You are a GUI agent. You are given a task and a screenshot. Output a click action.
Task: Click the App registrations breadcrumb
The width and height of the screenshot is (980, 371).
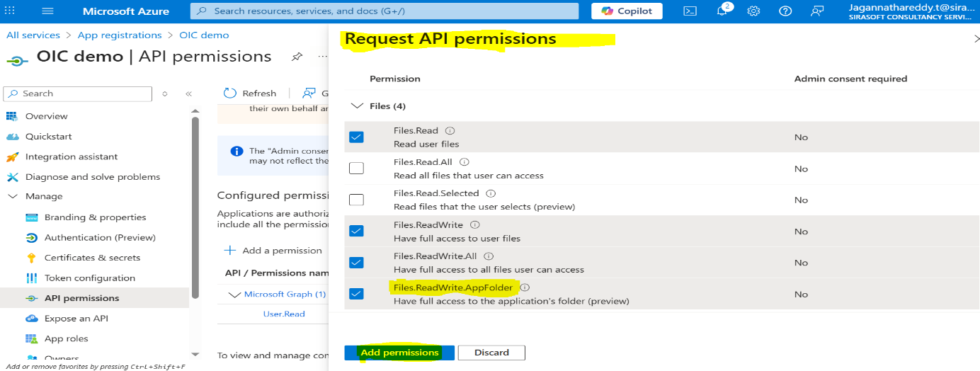[x=120, y=35]
